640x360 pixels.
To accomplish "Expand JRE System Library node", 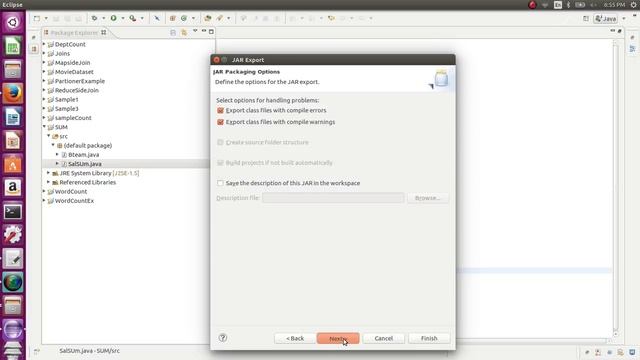I will pyautogui.click(x=49, y=173).
